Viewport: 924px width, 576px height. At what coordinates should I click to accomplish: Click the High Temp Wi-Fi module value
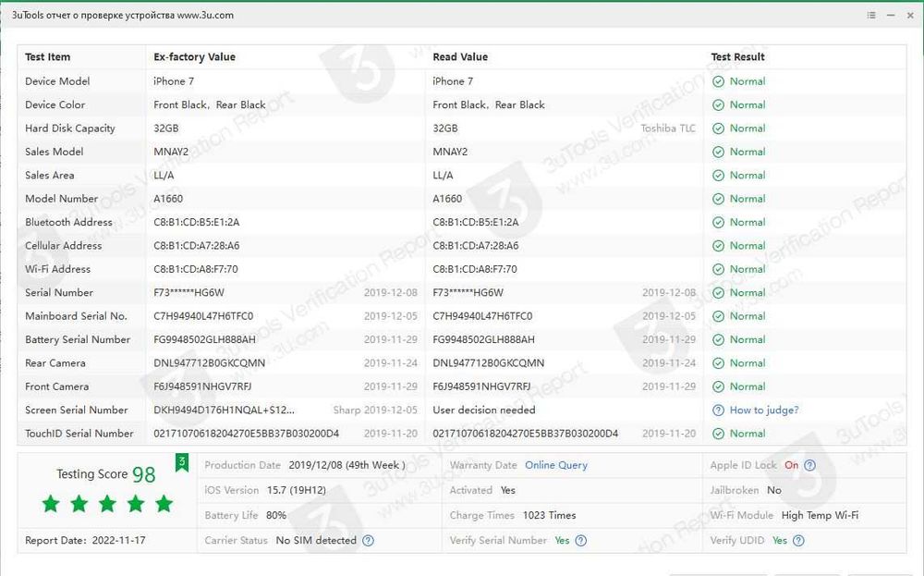(x=820, y=515)
